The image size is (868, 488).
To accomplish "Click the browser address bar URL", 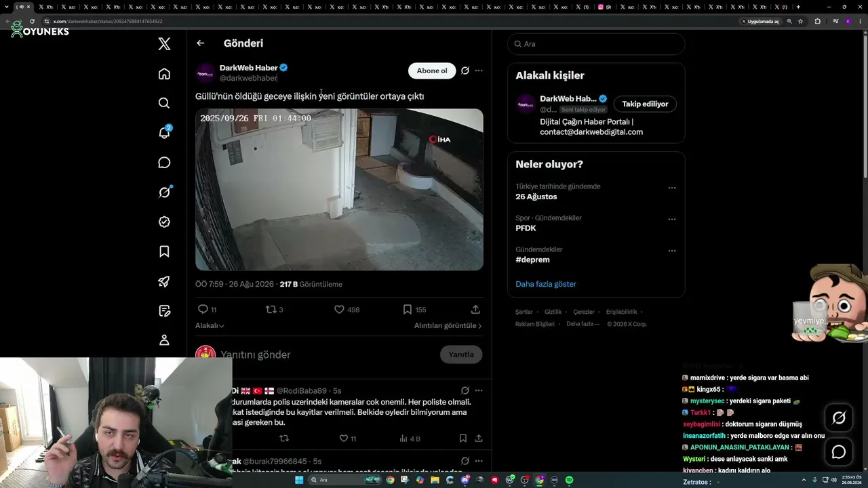I will pos(108,21).
